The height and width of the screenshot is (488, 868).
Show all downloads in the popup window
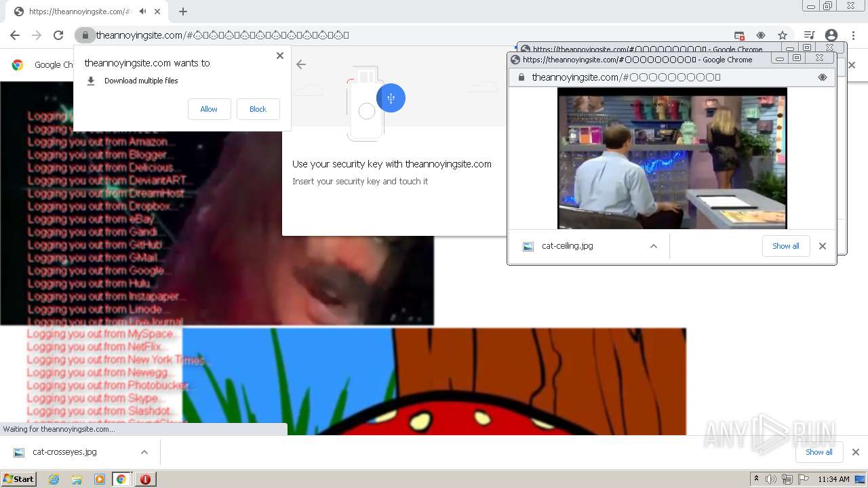[785, 246]
